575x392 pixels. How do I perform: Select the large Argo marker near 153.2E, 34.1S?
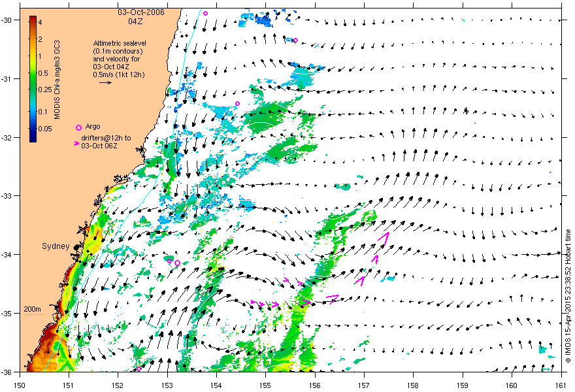(178, 263)
